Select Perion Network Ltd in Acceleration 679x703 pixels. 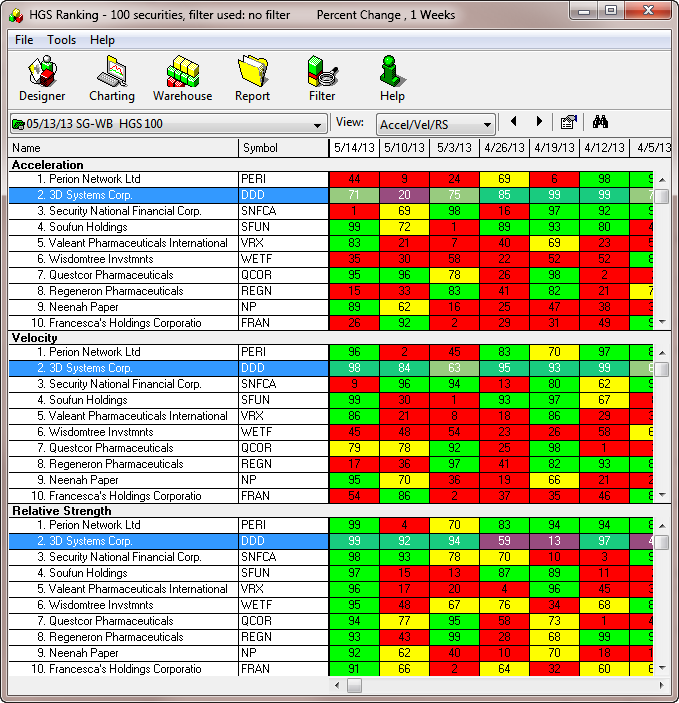click(123, 179)
